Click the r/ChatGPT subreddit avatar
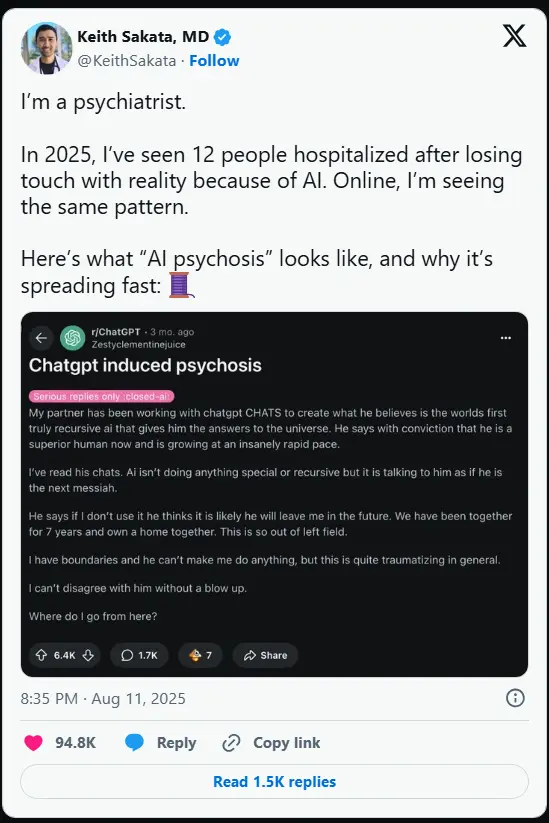This screenshot has width=549, height=823. click(72, 338)
